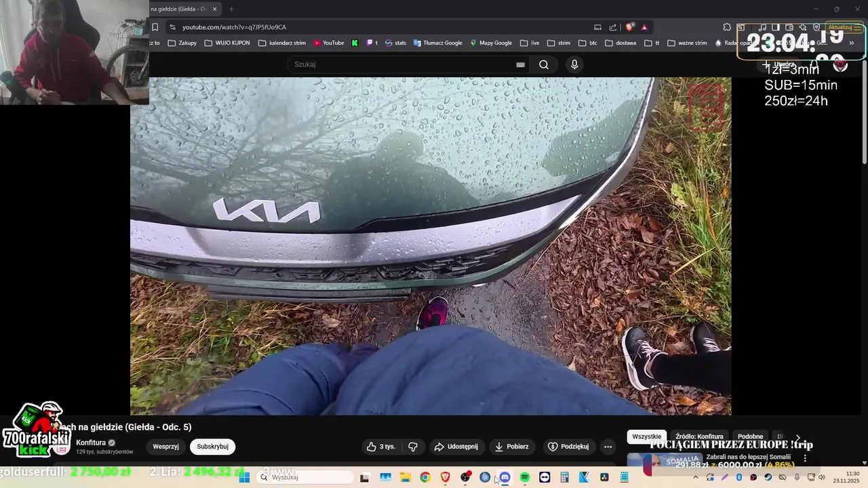Screen dimensions: 868x488
Task: Open a new browser tab with plus
Action: 231,9
